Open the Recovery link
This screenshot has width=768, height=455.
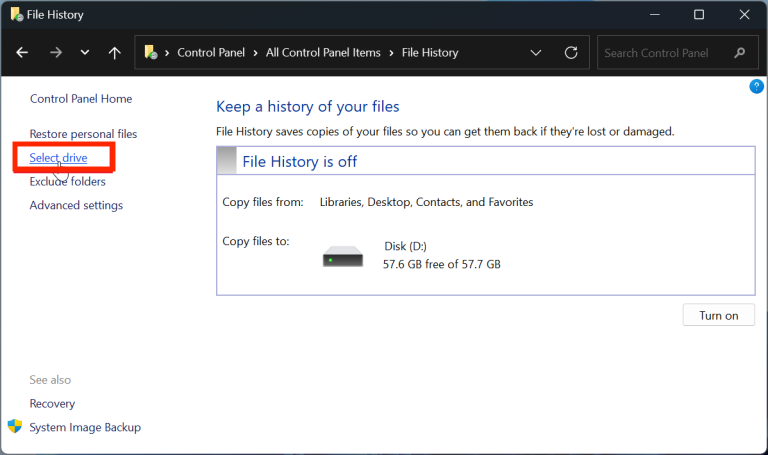tap(52, 404)
